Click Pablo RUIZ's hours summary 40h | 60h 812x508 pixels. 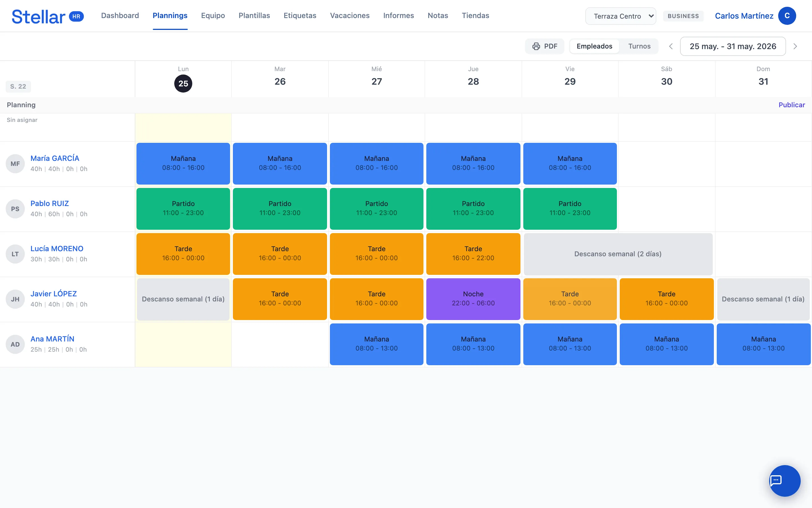[59, 214]
